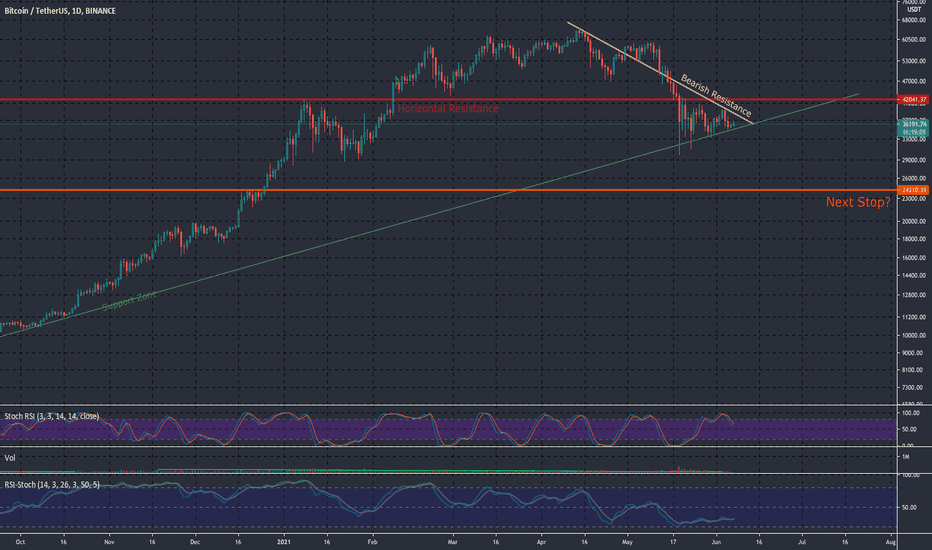Click the 68000.00 price axis value
Image resolution: width=932 pixels, height=550 pixels.
click(914, 20)
